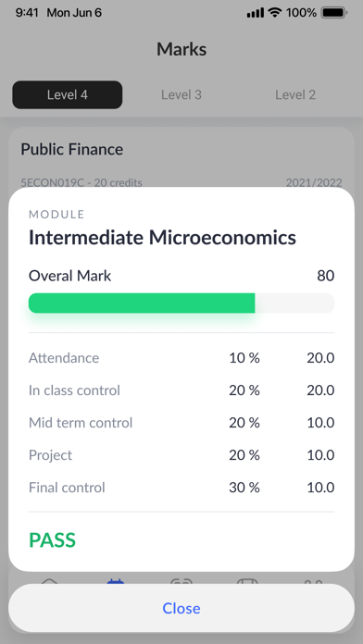Switch to the Level 2 tab
The image size is (363, 644).
295,95
